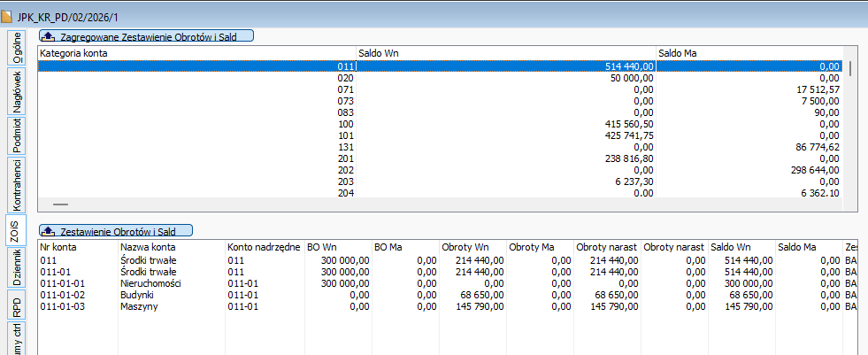This screenshot has width=868, height=355.
Task: Open the Dziennik tab
Action: pyautogui.click(x=17, y=266)
